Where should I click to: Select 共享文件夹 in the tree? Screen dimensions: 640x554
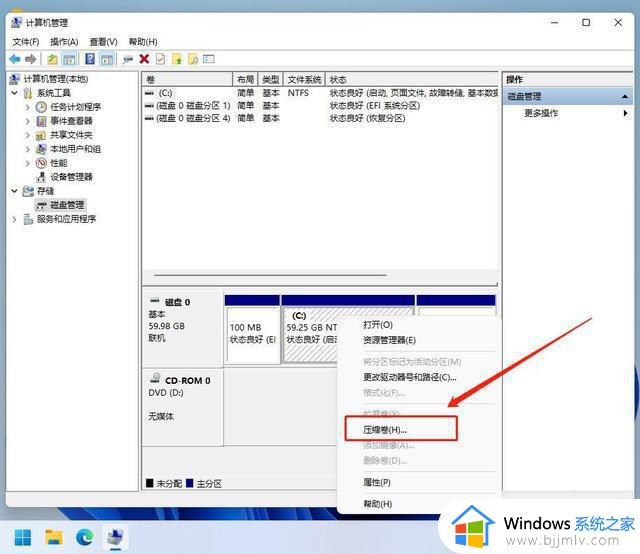click(71, 135)
